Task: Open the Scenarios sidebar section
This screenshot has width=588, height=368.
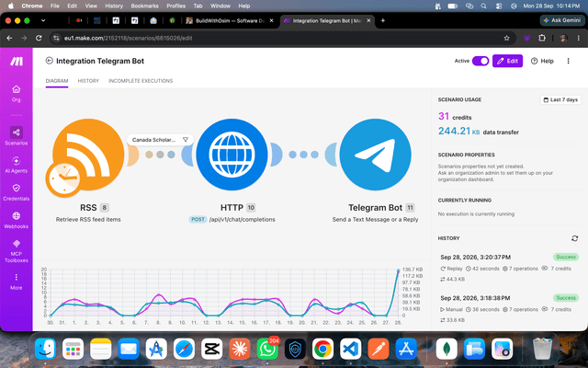Action: (17, 136)
